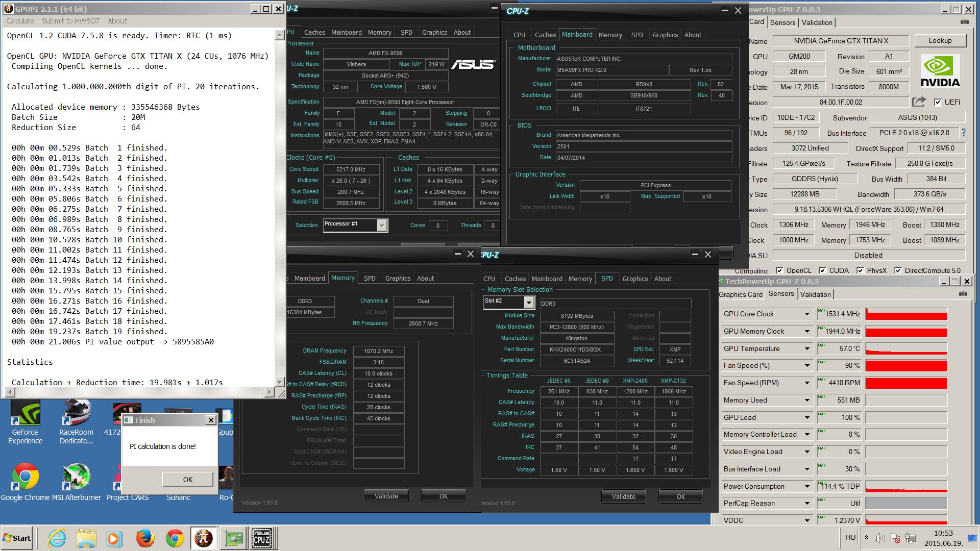Open Firefox from the taskbar
Viewport: 980px width, 551px height.
(x=145, y=538)
